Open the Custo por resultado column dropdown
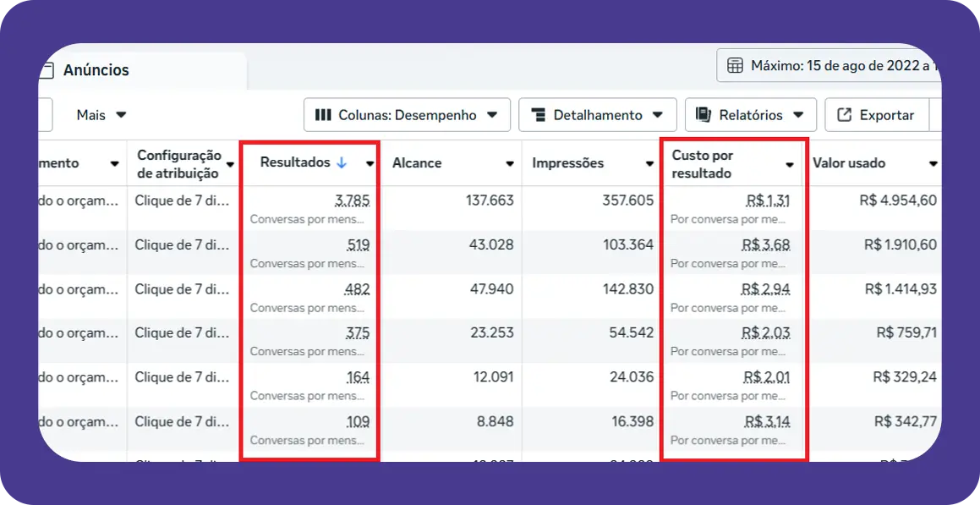The image size is (980, 505). click(792, 162)
